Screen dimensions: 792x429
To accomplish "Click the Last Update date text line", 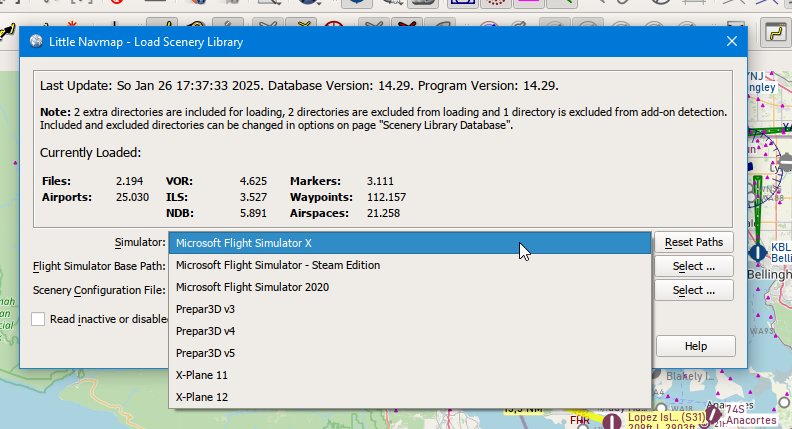I will (299, 86).
